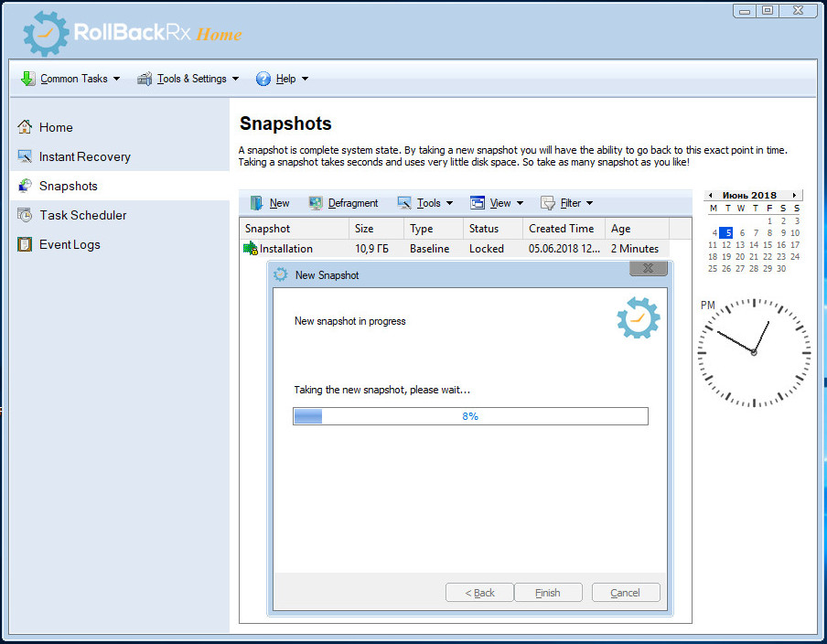827x644 pixels.
Task: Click the Defragment icon in toolbar
Action: click(316, 203)
